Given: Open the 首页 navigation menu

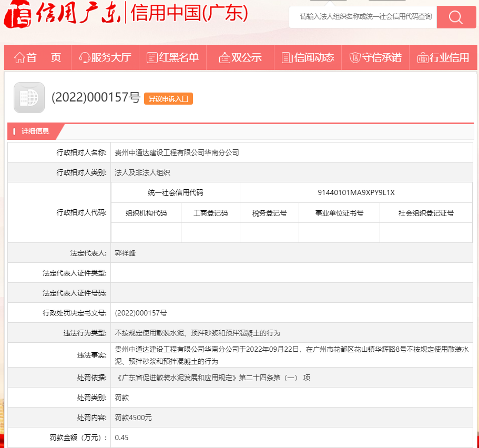Looking at the screenshot, I should [x=38, y=57].
